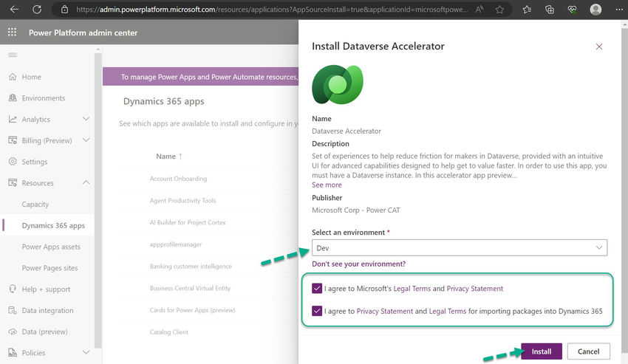Open first-row Privacy Statement link
The height and width of the screenshot is (364, 628).
(475, 288)
